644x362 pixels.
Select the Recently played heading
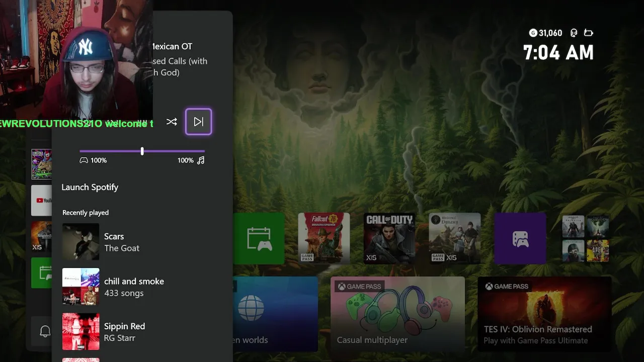point(86,213)
